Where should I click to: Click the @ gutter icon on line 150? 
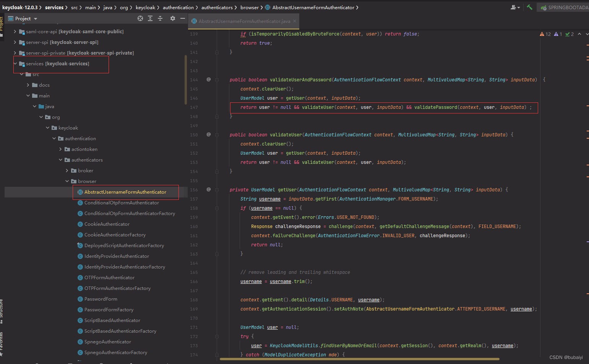coord(209,134)
